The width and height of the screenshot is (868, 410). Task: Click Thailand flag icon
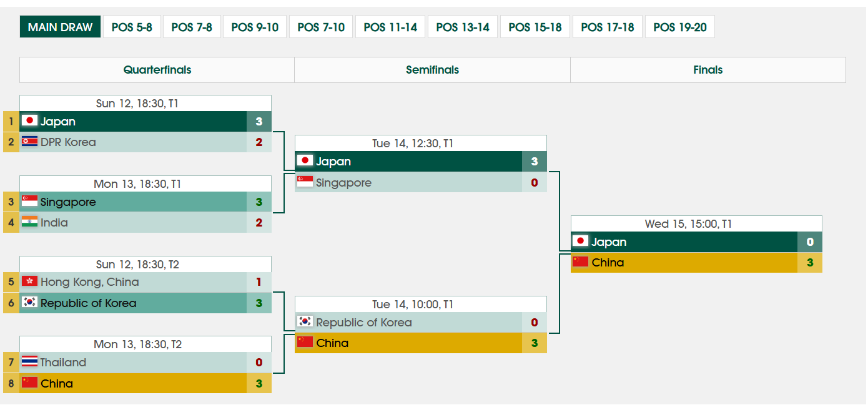[29, 362]
